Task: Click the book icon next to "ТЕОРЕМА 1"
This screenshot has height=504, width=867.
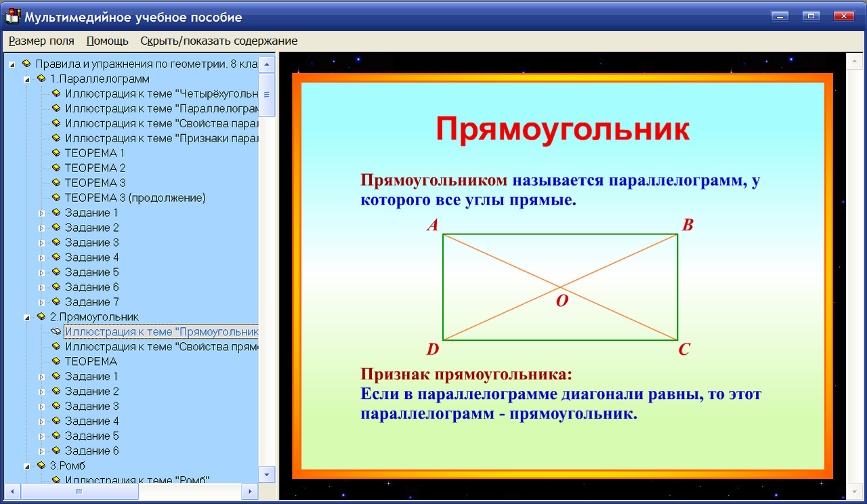Action: pos(56,153)
